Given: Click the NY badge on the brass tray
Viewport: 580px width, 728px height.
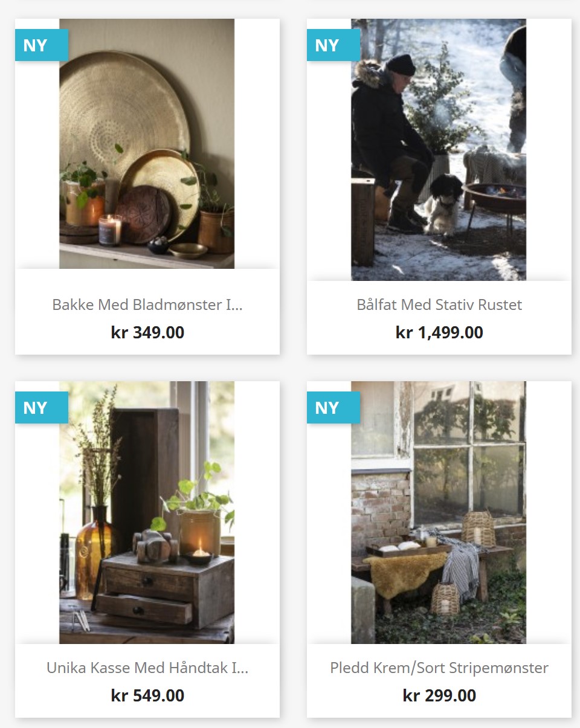Looking at the screenshot, I should (42, 45).
